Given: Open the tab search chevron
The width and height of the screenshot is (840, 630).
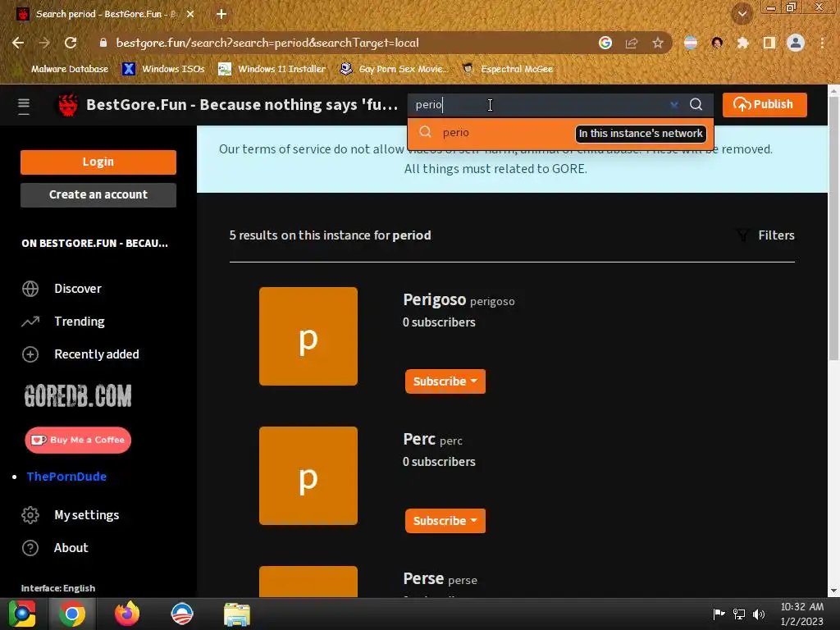Looking at the screenshot, I should click(x=742, y=14).
